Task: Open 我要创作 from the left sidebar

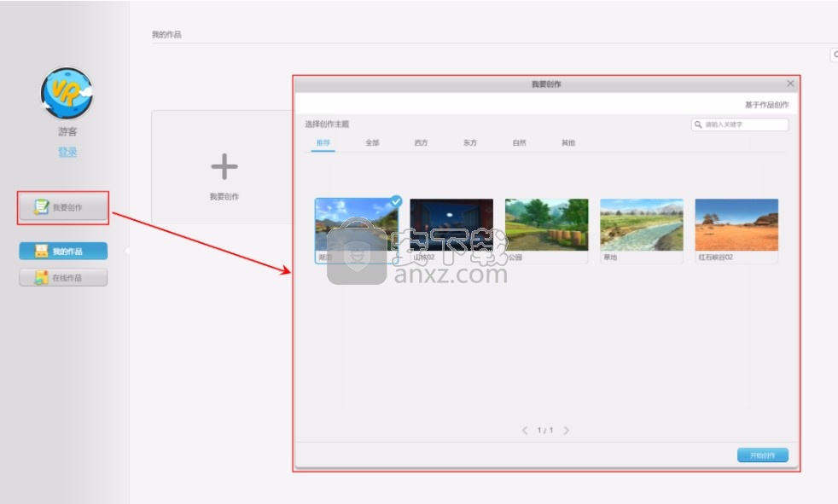Action: coord(64,207)
